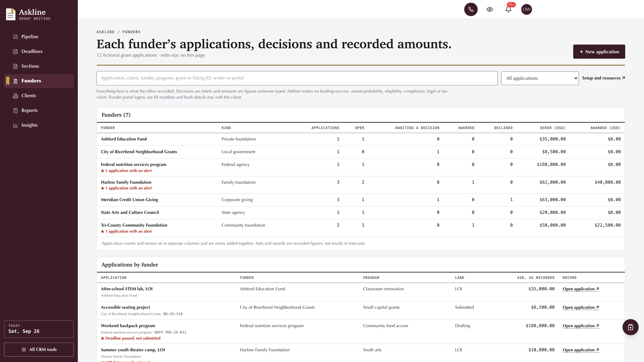Click the Awaiting a Decision column header

pyautogui.click(x=417, y=128)
